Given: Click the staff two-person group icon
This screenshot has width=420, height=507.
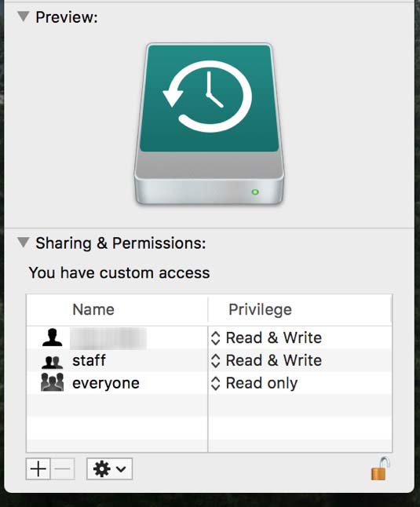Looking at the screenshot, I should click(x=53, y=362).
